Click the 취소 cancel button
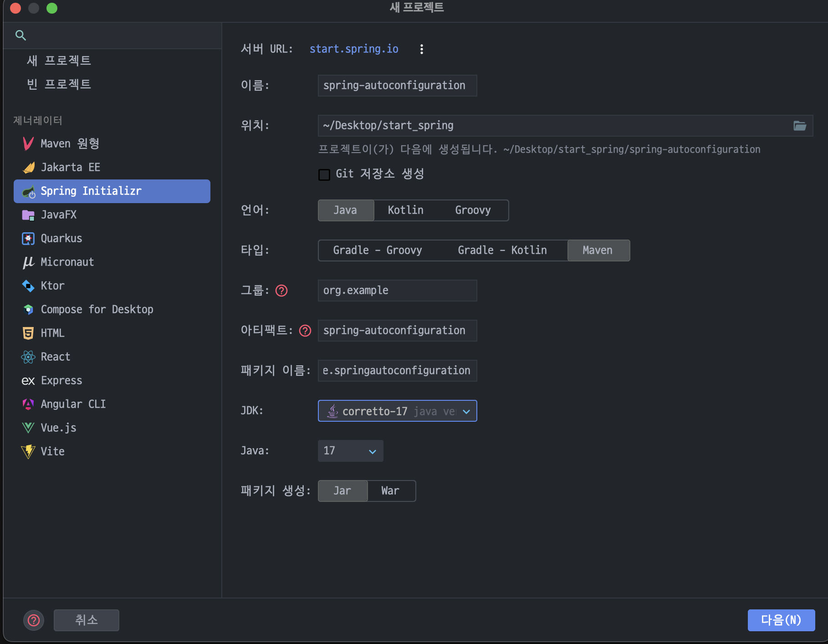This screenshot has width=828, height=644. pos(87,620)
